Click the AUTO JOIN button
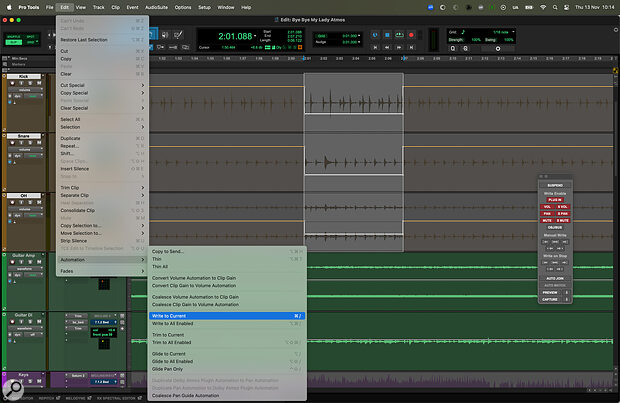This screenshot has width=620, height=403. [x=555, y=278]
